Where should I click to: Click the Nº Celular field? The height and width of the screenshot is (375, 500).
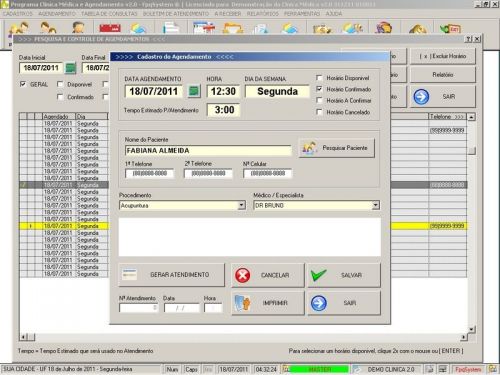(268, 173)
